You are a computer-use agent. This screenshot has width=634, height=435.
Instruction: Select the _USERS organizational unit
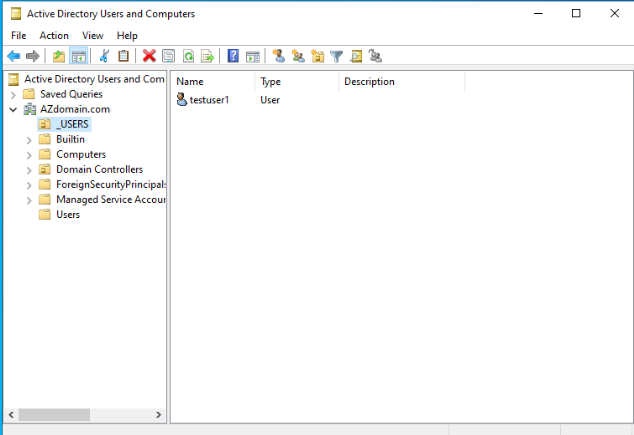coord(72,124)
